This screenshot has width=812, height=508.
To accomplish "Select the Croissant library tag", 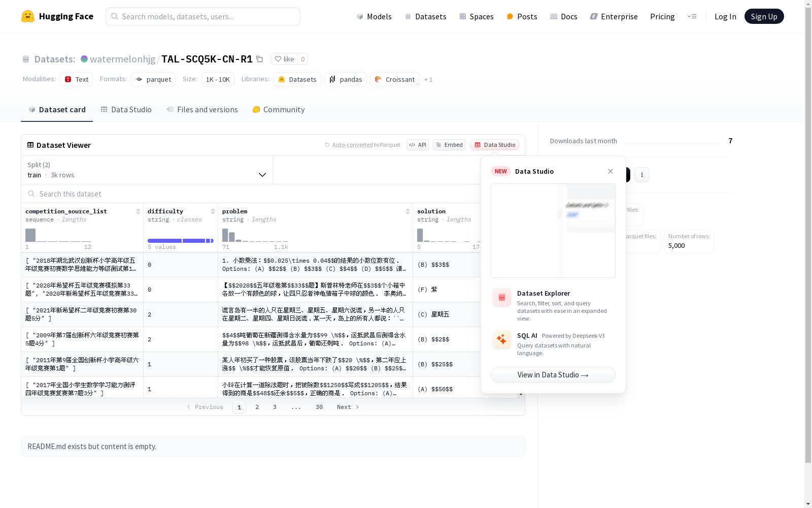I will pyautogui.click(x=395, y=79).
